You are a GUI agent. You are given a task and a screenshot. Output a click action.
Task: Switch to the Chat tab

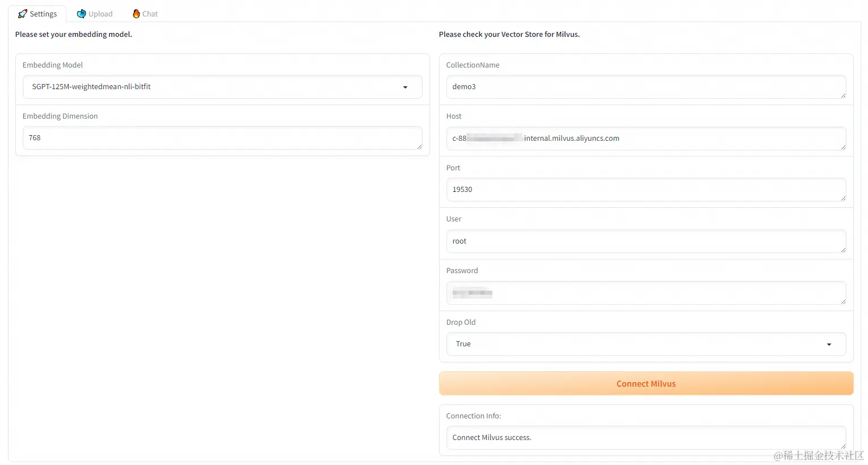pos(145,14)
